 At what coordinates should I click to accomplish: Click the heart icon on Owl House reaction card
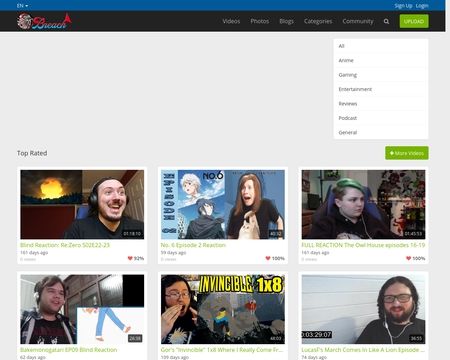pyautogui.click(x=408, y=258)
